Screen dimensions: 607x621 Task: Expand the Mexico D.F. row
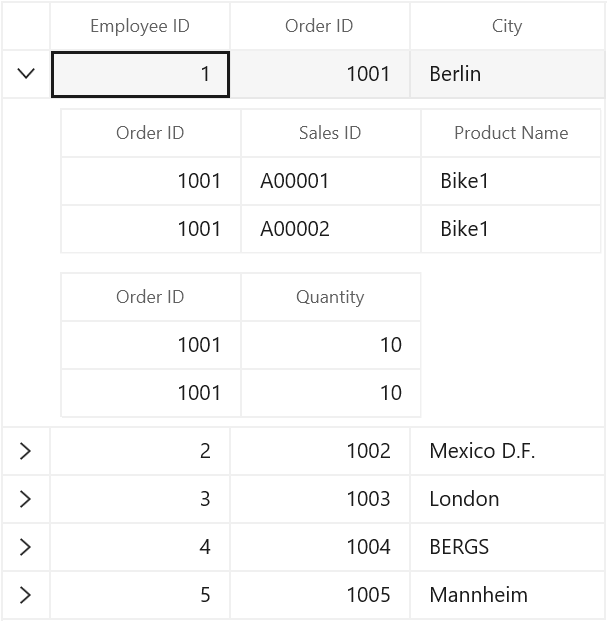click(x=25, y=451)
